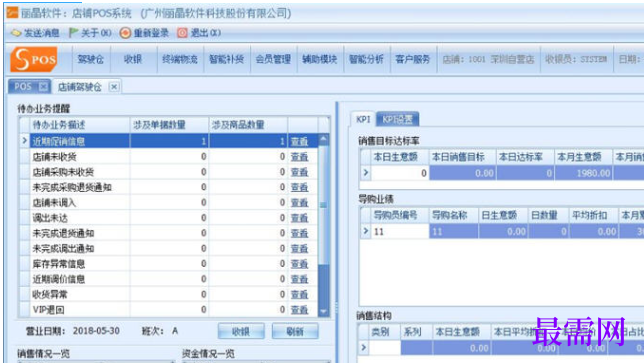Click the 涉及单据数量 column header
644x363 pixels.
pos(169,125)
